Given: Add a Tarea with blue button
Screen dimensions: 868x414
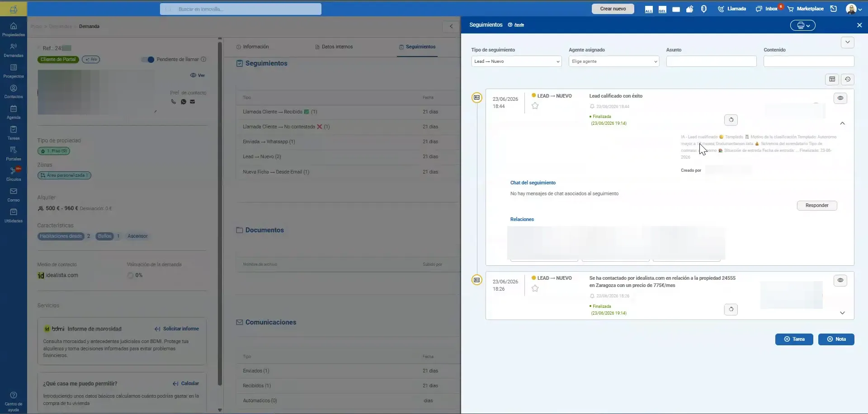Looking at the screenshot, I should coord(794,339).
